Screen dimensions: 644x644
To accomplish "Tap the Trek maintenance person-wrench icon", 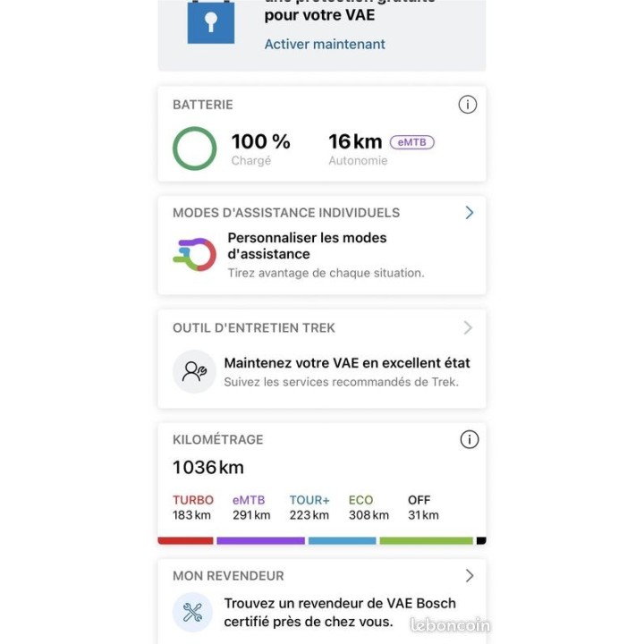I will [x=194, y=371].
